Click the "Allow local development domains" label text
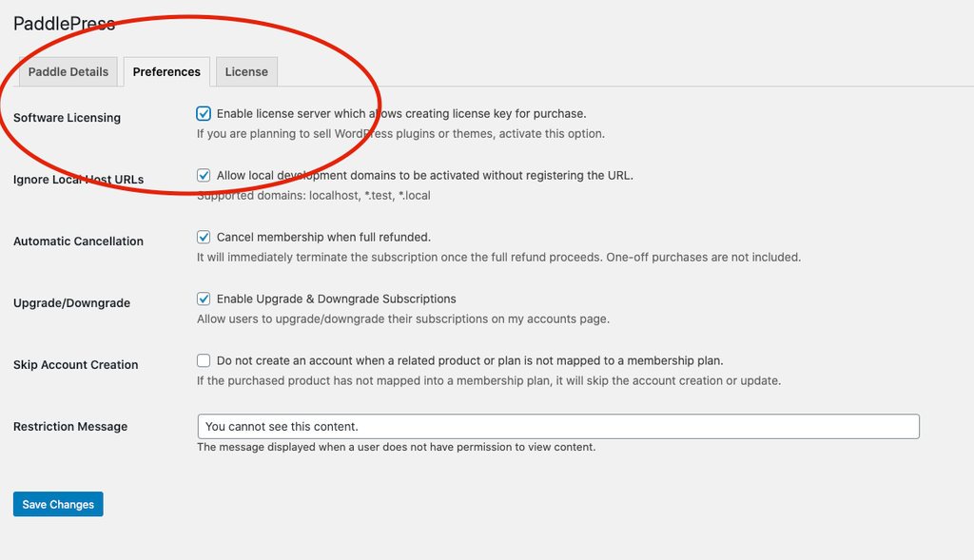Image resolution: width=974 pixels, height=560 pixels. [424, 175]
